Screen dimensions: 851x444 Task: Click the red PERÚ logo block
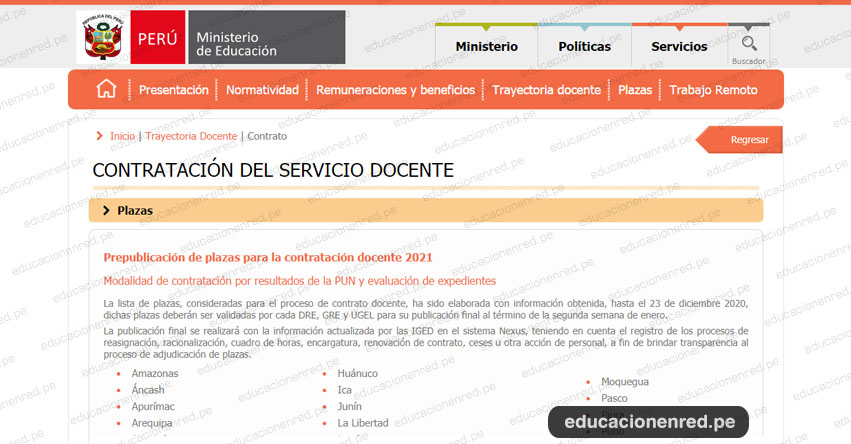click(x=157, y=37)
